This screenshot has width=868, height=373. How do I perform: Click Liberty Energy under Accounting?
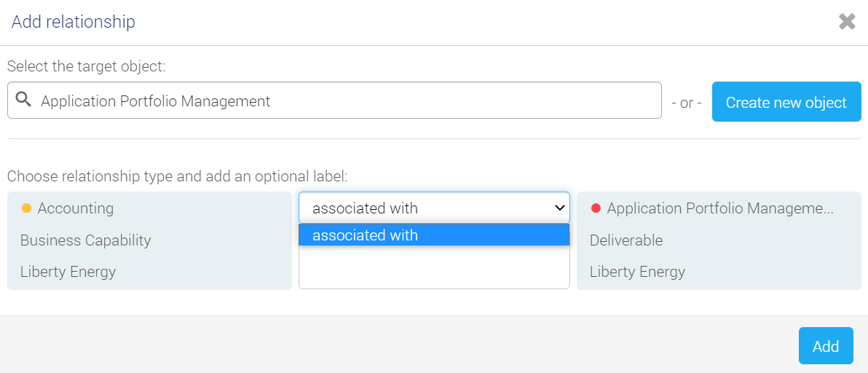pyautogui.click(x=68, y=272)
